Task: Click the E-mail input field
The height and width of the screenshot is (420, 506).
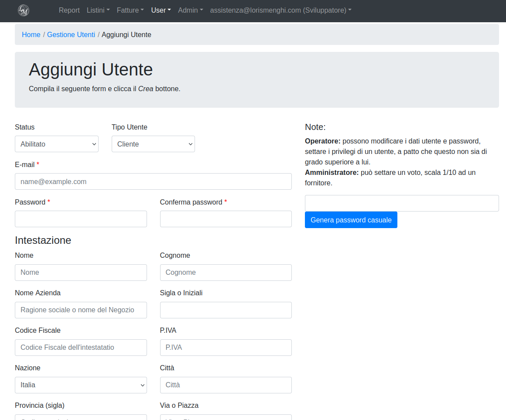Action: click(x=153, y=181)
